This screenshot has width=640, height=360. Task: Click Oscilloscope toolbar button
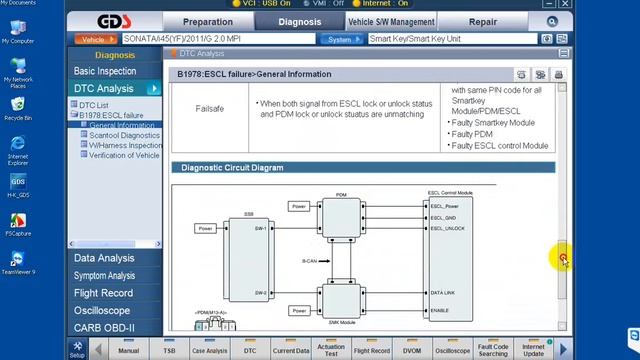point(452,349)
